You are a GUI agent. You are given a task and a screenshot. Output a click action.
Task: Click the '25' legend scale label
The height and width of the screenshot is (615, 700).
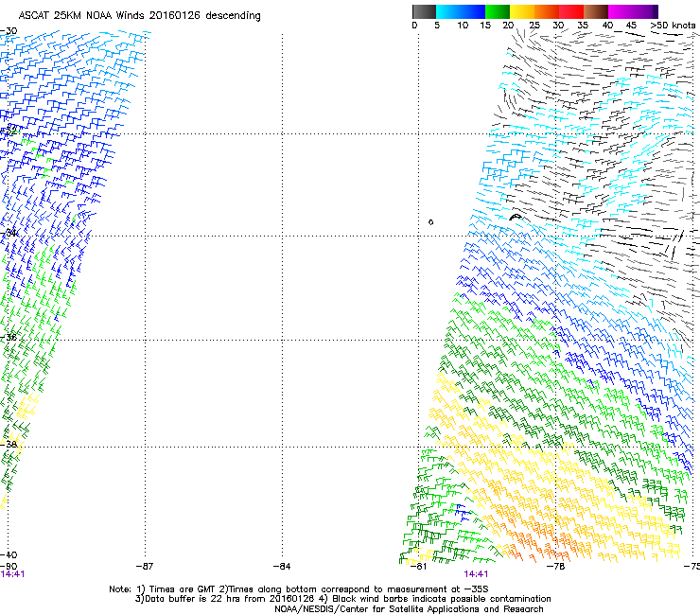pos(534,26)
